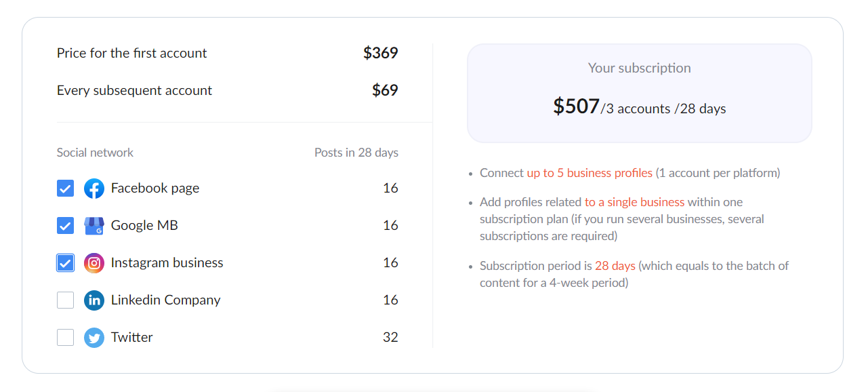Enable the Twitter checkbox
868x392 pixels.
(x=65, y=338)
